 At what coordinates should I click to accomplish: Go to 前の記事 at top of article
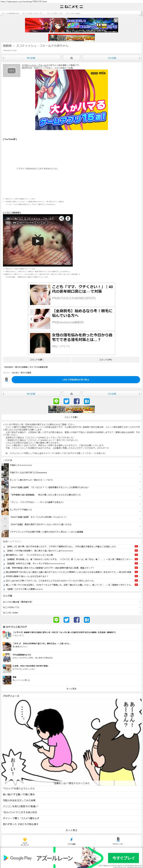31,58
